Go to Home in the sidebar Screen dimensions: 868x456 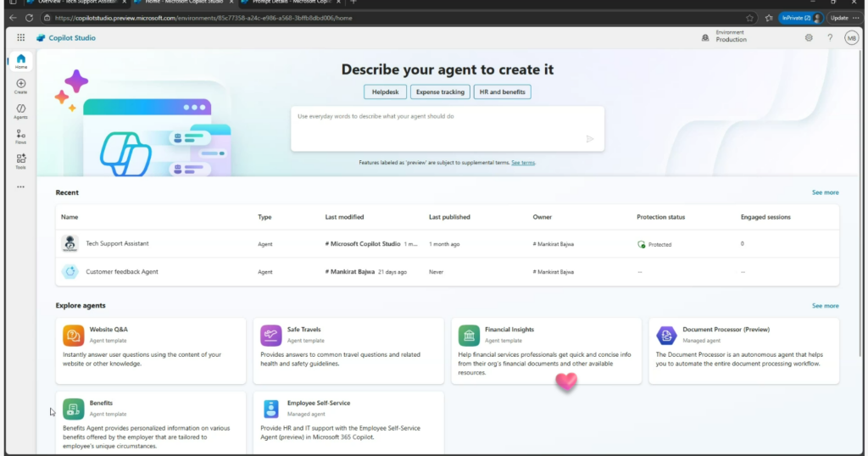tap(20, 61)
